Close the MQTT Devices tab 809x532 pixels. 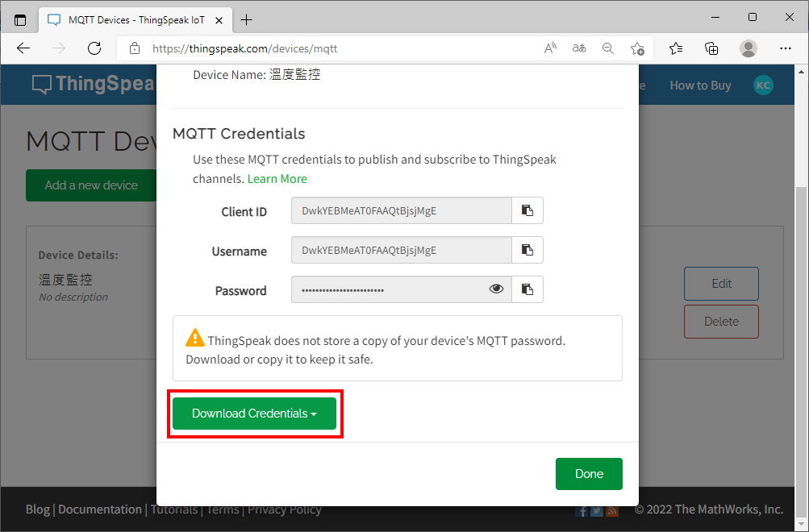tap(219, 20)
